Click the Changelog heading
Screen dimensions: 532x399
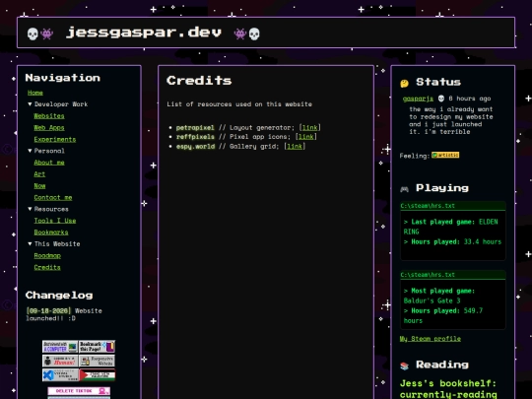(59, 296)
